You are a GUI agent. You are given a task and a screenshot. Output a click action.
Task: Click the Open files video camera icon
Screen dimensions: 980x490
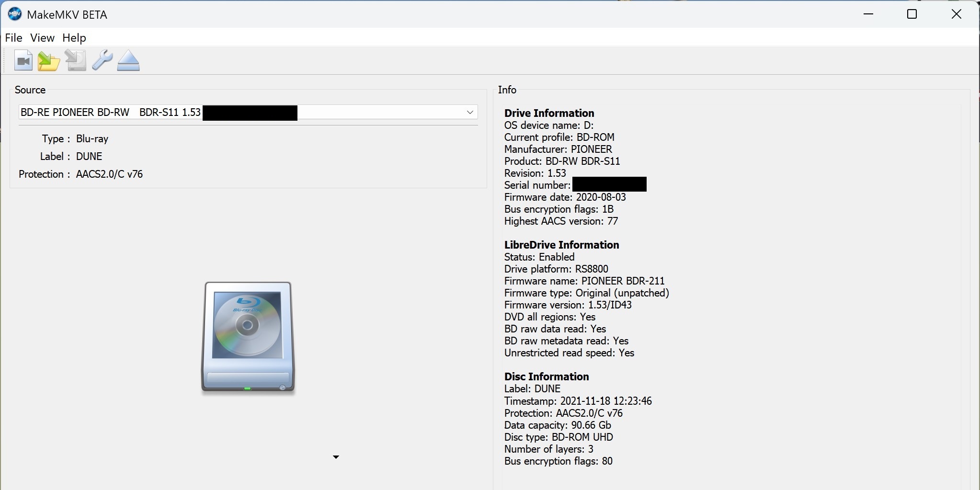tap(23, 61)
